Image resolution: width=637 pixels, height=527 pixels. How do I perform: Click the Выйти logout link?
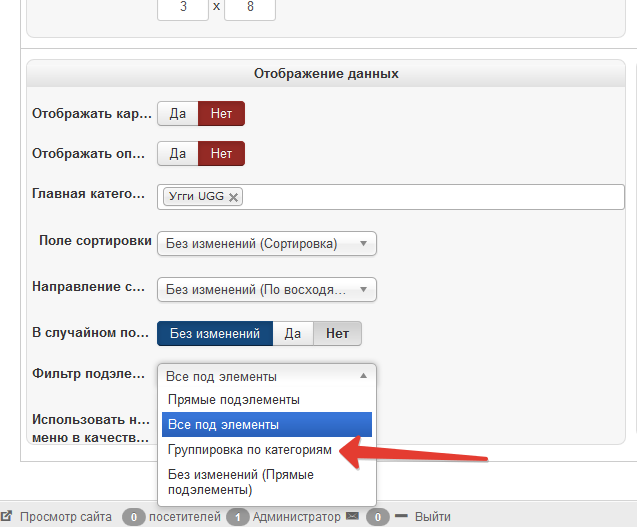click(x=433, y=516)
